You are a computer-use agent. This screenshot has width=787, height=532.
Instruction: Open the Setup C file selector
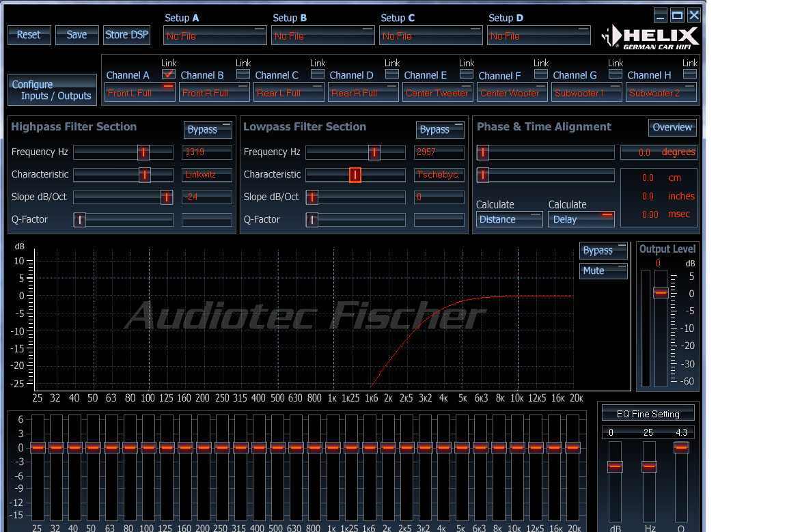[430, 36]
